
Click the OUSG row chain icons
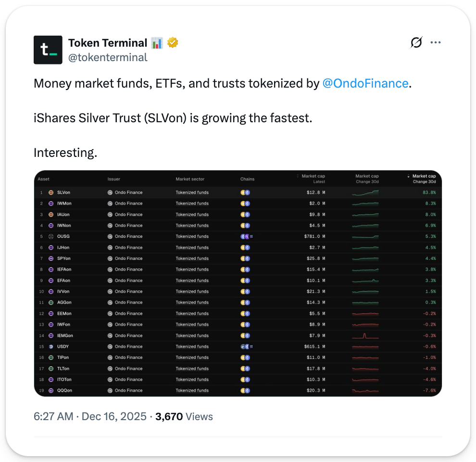click(x=247, y=236)
